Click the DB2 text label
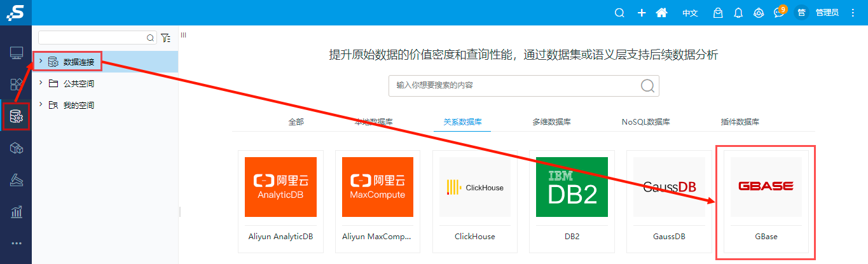Viewport: 868px width, 264px height. pos(572,236)
